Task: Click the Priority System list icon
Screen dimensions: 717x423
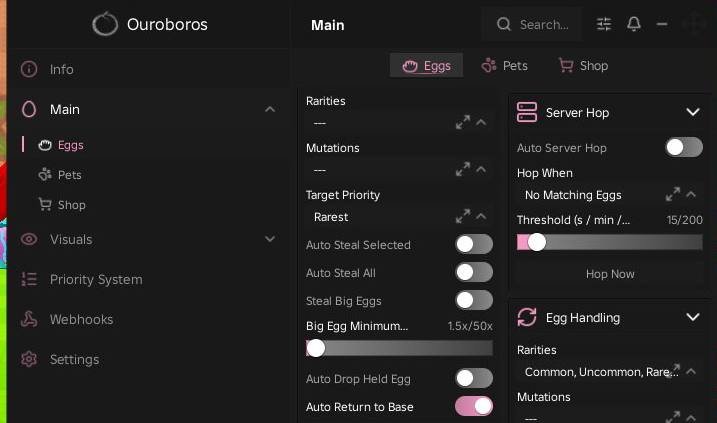Action: pos(29,279)
